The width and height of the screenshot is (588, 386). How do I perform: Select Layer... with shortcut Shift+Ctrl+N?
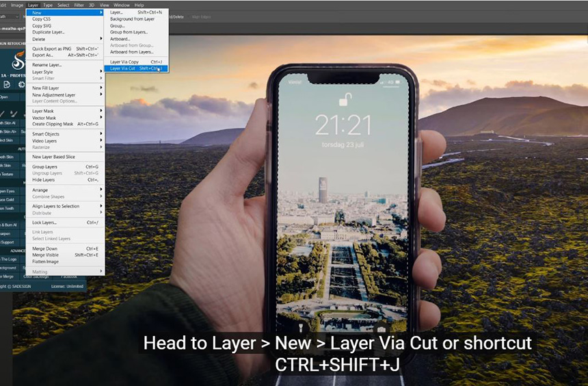coord(137,12)
